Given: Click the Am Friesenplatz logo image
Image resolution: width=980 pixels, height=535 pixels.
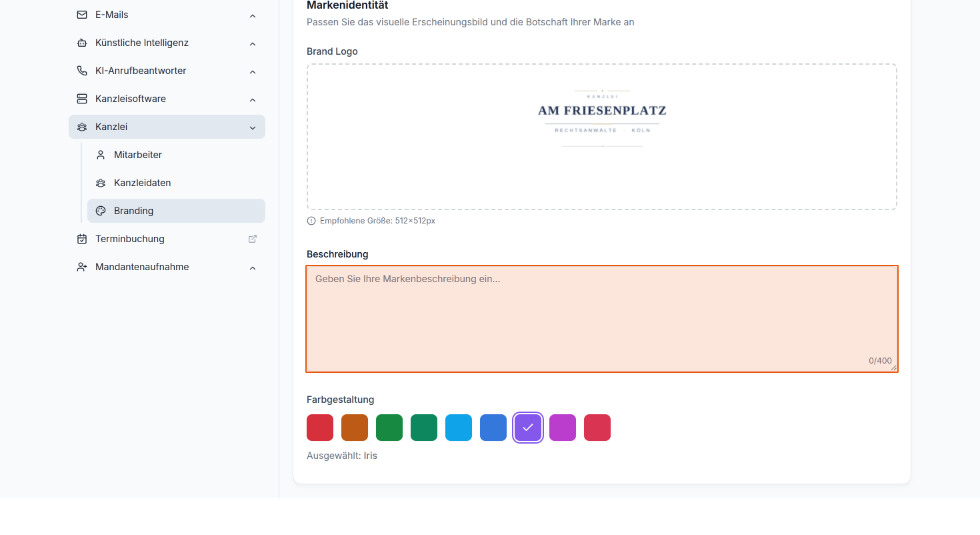Looking at the screenshot, I should tap(602, 118).
